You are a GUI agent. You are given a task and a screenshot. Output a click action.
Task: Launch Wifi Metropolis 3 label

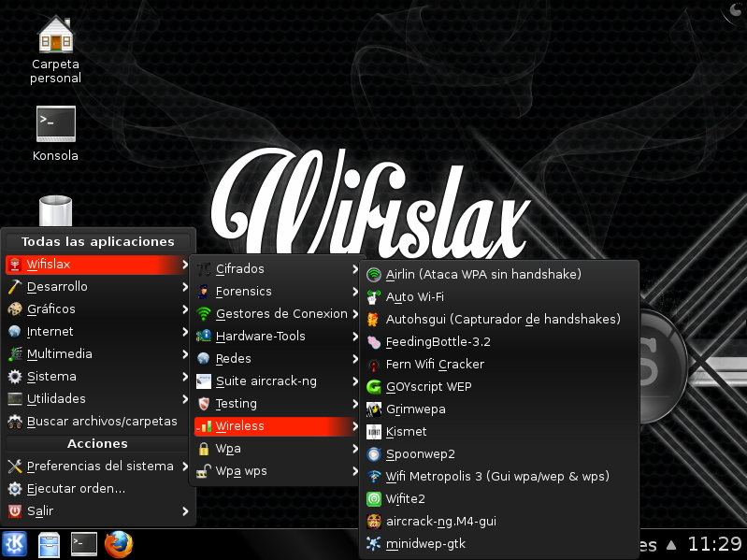(x=497, y=476)
